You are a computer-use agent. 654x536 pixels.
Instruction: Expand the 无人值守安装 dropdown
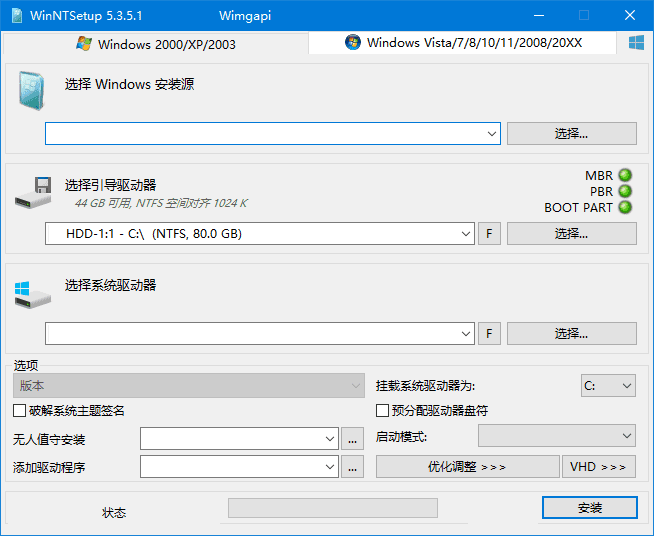(330, 439)
